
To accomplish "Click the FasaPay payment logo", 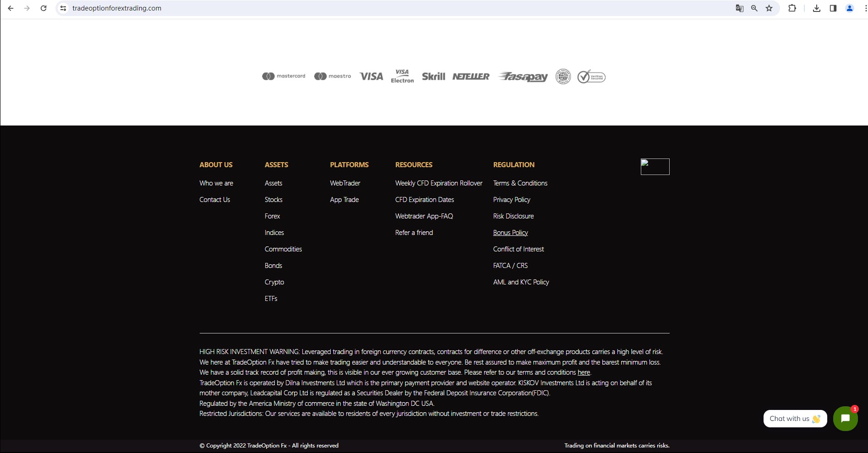I will coord(523,77).
